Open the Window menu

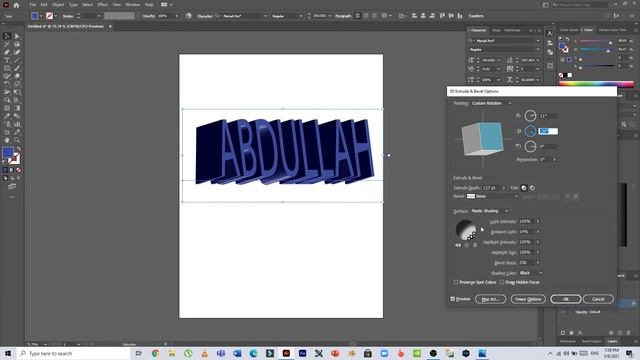tap(133, 5)
